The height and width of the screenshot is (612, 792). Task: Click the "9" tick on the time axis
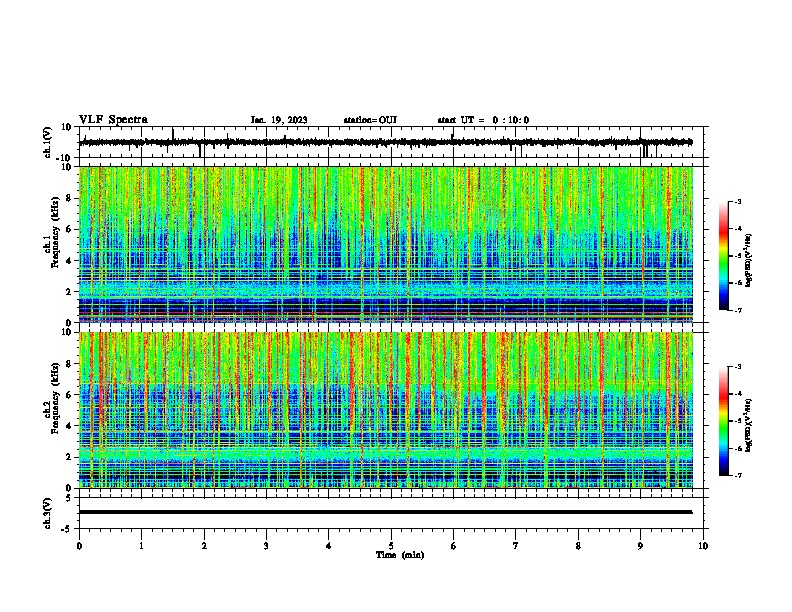pyautogui.click(x=640, y=546)
